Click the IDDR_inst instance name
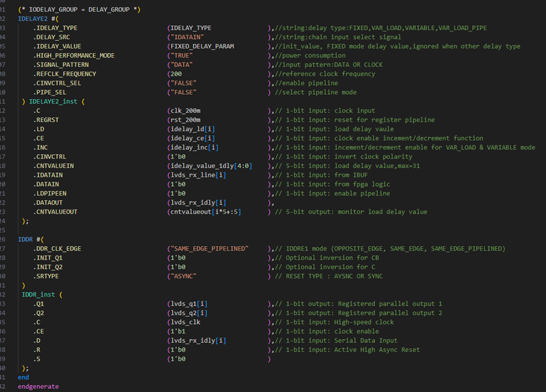546x392 pixels. tap(39, 295)
